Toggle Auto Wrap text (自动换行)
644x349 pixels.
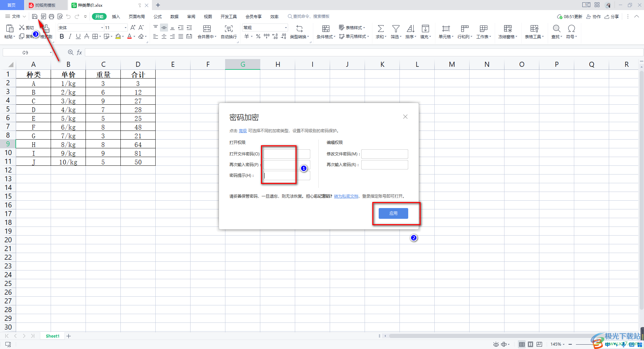229,32
